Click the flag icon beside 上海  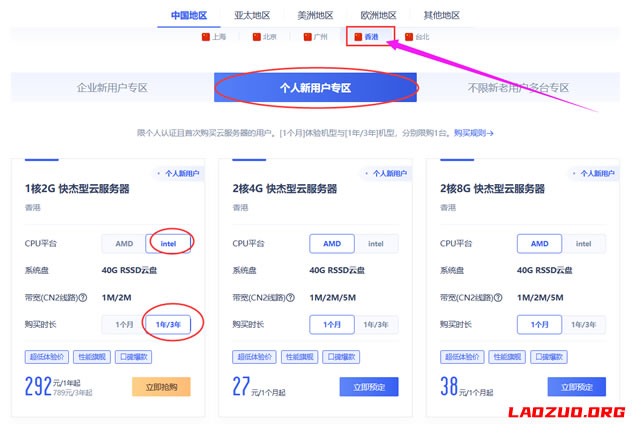click(x=206, y=37)
